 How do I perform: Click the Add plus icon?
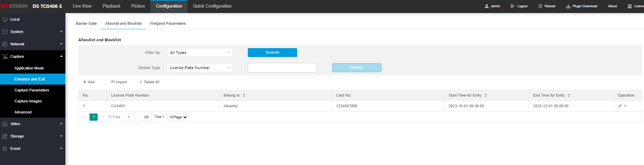pyautogui.click(x=85, y=82)
